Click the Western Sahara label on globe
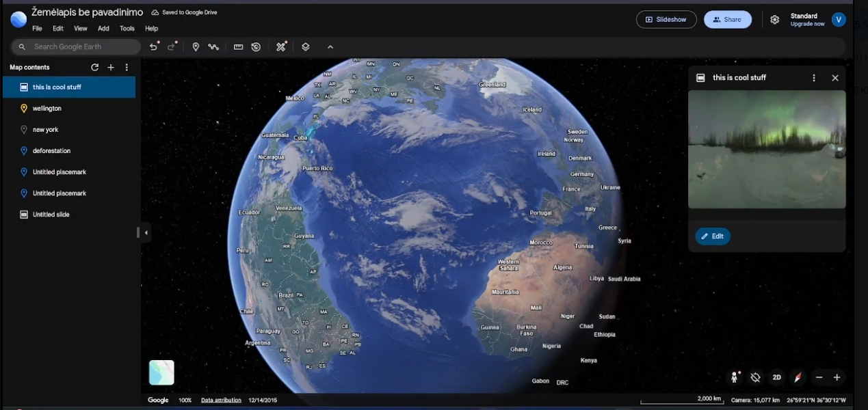Image resolution: width=868 pixels, height=410 pixels. coord(508,265)
